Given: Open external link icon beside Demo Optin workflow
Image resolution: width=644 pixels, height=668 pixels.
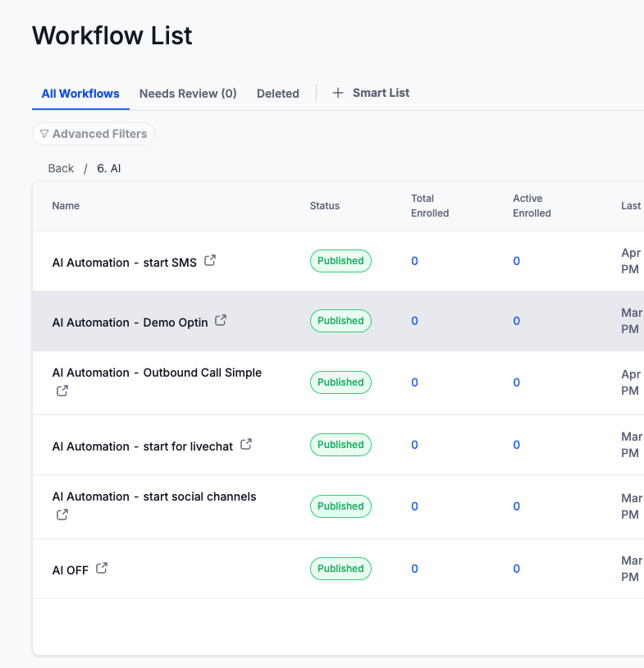Looking at the screenshot, I should pos(221,321).
